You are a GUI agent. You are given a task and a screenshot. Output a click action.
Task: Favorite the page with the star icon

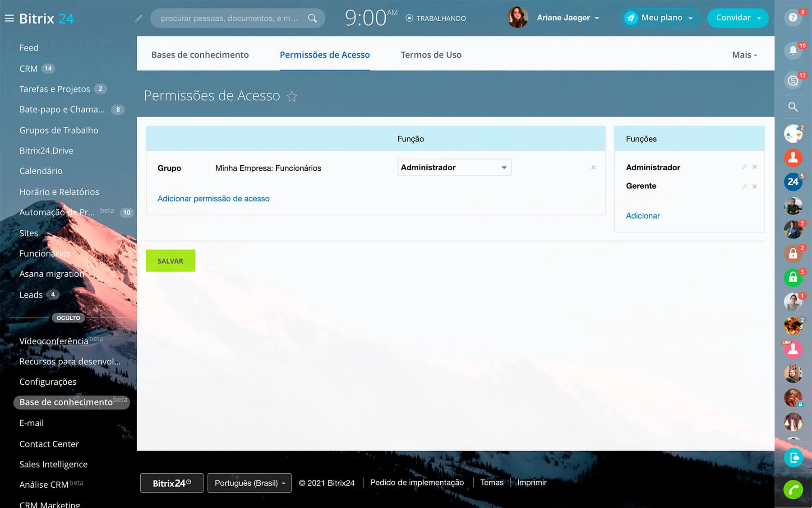click(x=292, y=97)
